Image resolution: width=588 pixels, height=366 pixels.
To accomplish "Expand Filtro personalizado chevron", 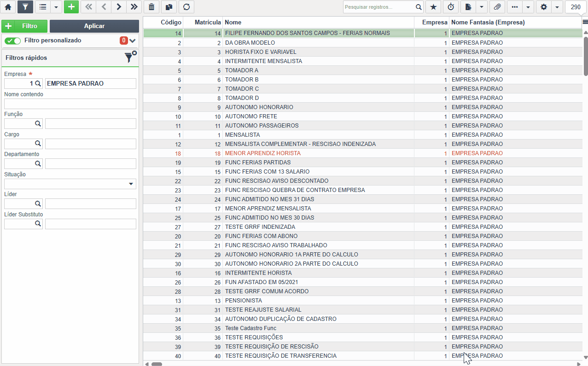I will point(133,41).
